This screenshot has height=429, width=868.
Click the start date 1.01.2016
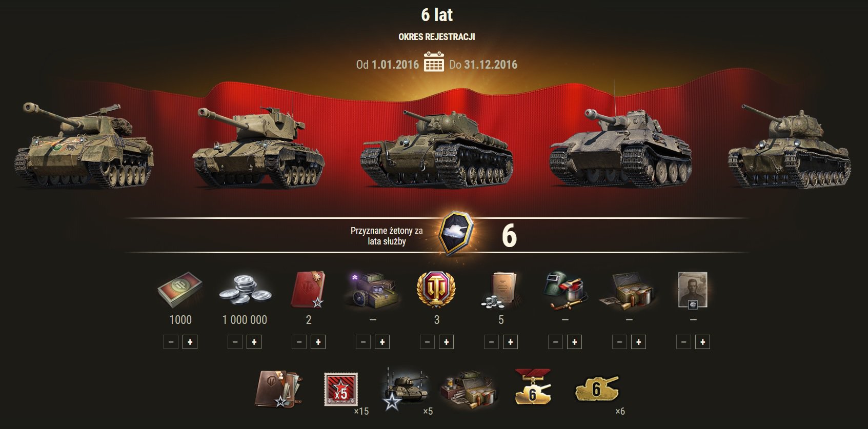tap(395, 65)
